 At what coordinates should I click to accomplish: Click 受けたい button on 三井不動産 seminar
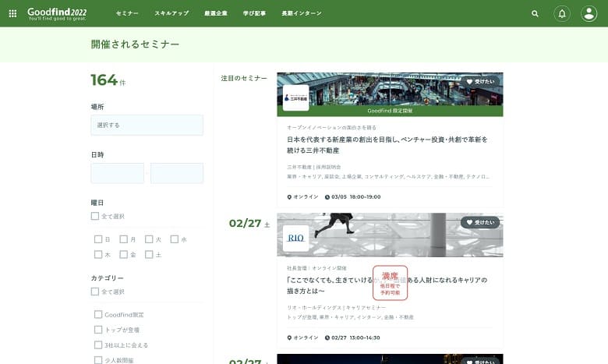coord(480,82)
